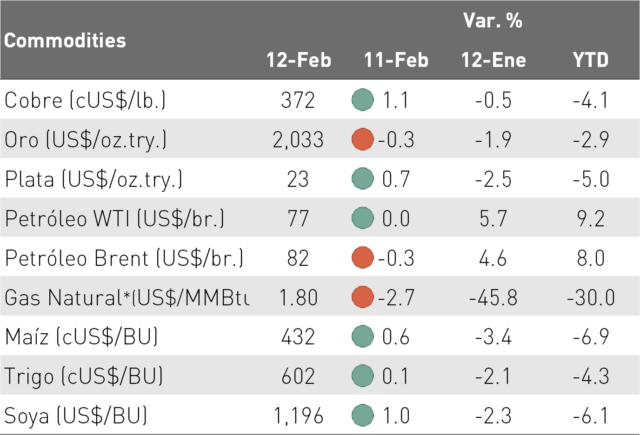The height and width of the screenshot is (435, 640).
Task: Click the 12-Feb column header
Action: click(x=298, y=60)
